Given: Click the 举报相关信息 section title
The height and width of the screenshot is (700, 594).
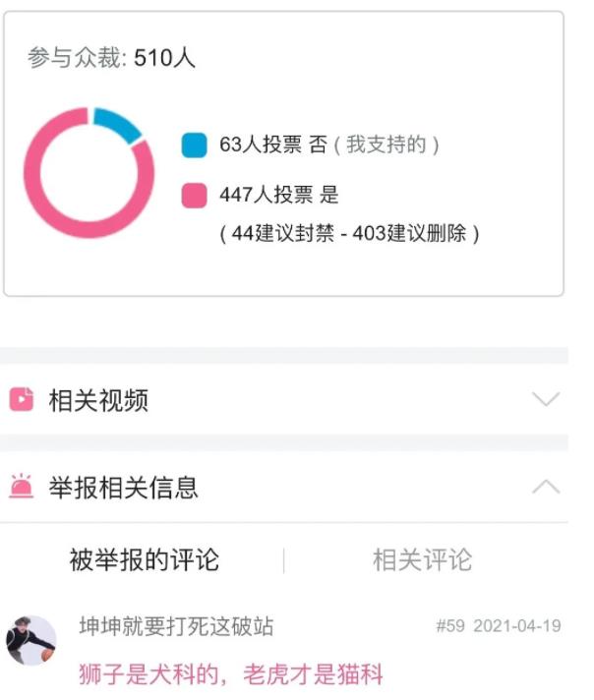Looking at the screenshot, I should tap(124, 487).
